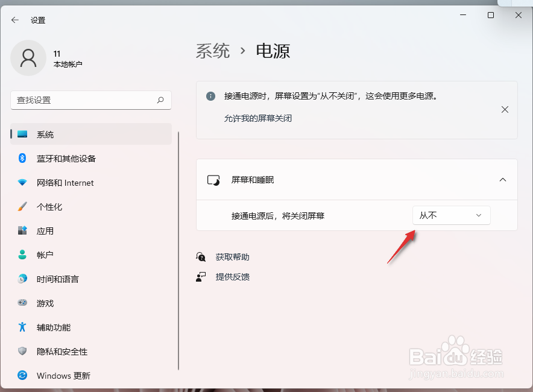Click the search magnifier in 查找设置

[x=160, y=100]
